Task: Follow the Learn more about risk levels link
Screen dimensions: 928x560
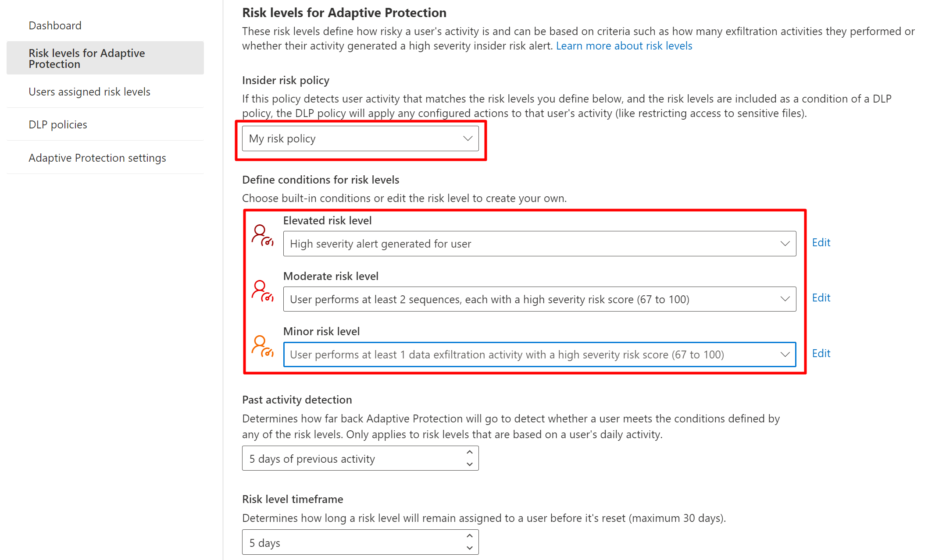Action: (624, 46)
